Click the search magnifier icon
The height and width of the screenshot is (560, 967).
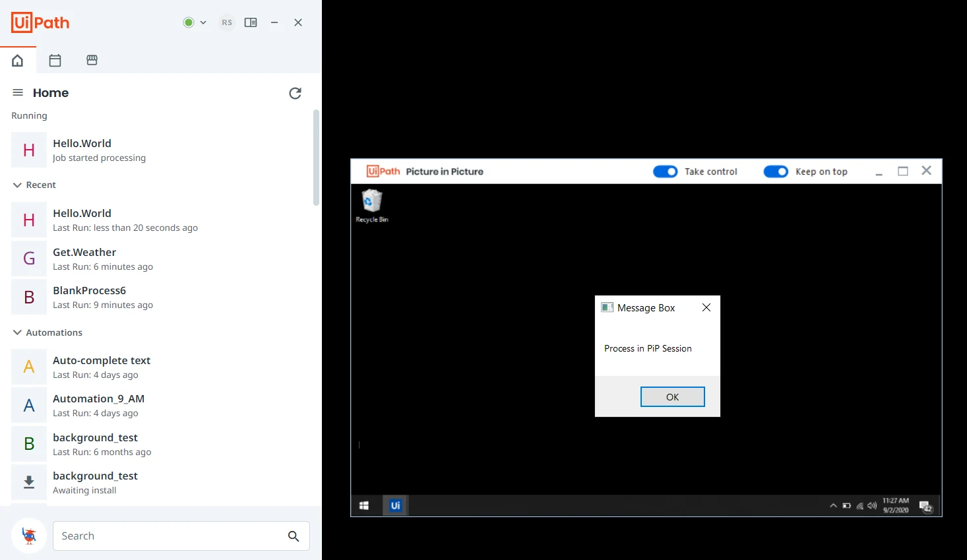pos(294,536)
